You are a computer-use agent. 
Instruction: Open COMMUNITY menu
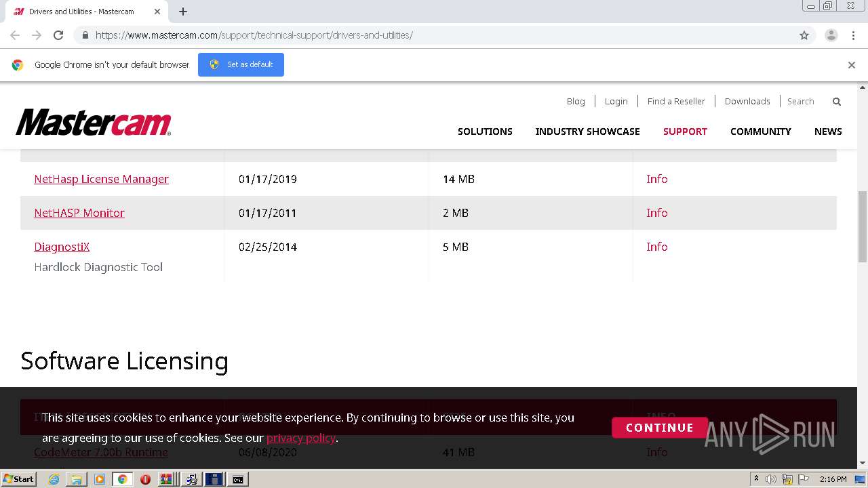tap(761, 131)
